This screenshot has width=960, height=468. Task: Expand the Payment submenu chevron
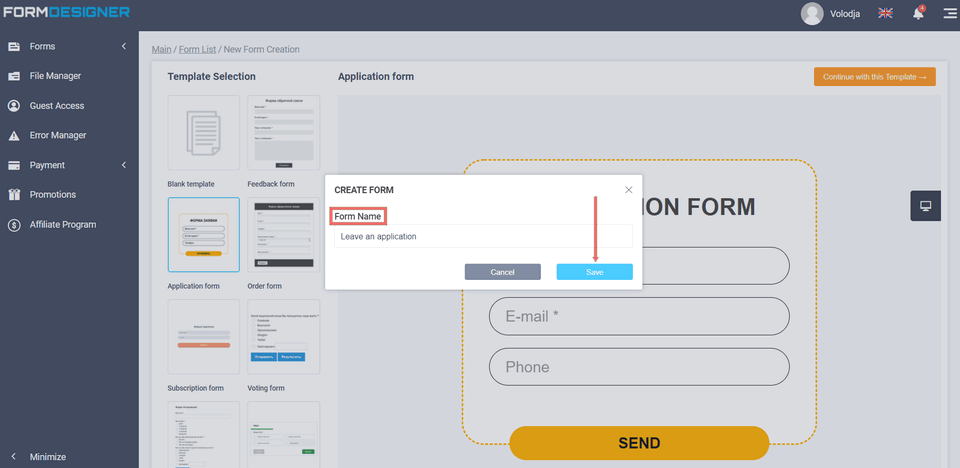124,165
